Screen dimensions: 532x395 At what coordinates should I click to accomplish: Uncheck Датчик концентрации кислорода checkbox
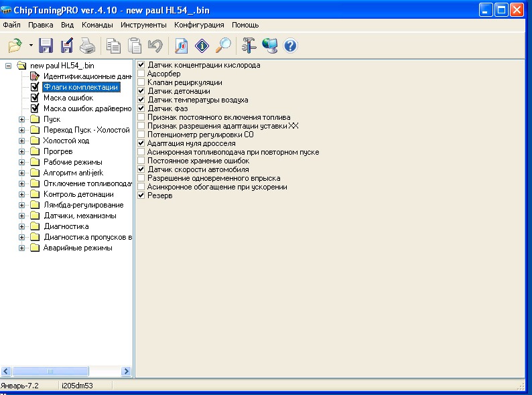point(141,65)
